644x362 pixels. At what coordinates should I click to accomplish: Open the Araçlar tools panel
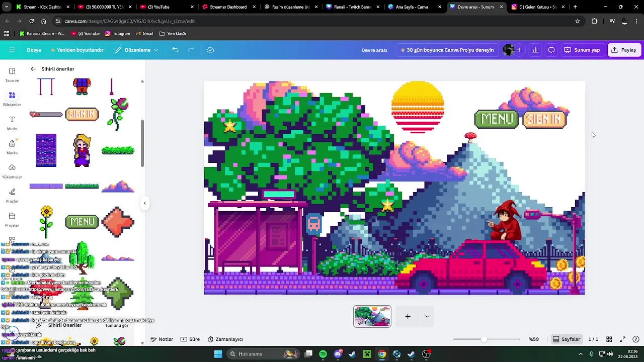pos(12,195)
